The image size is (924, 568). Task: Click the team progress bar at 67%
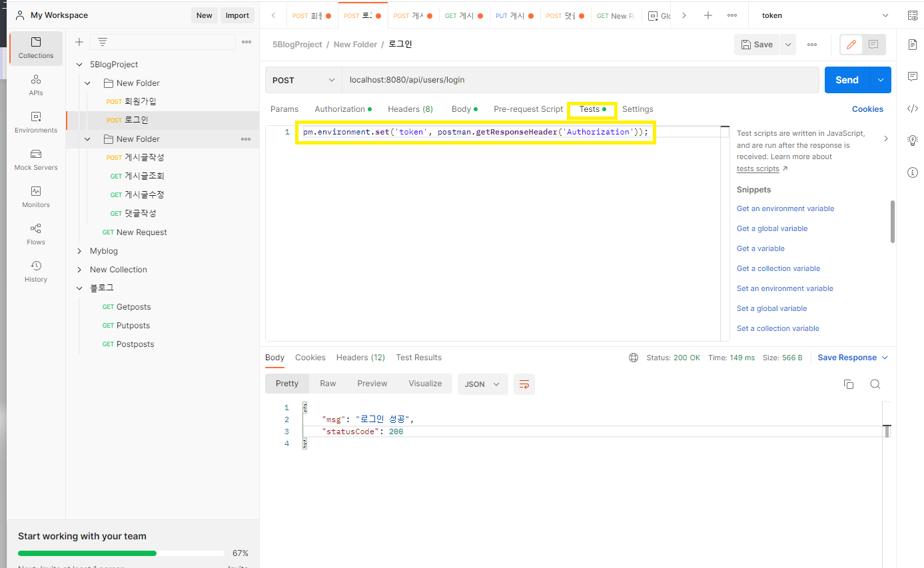(x=121, y=553)
